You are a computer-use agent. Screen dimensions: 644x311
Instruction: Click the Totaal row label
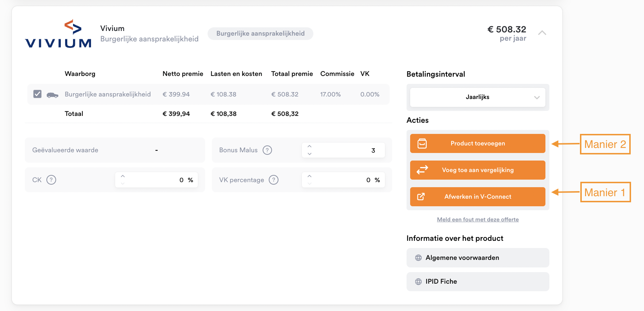point(74,114)
